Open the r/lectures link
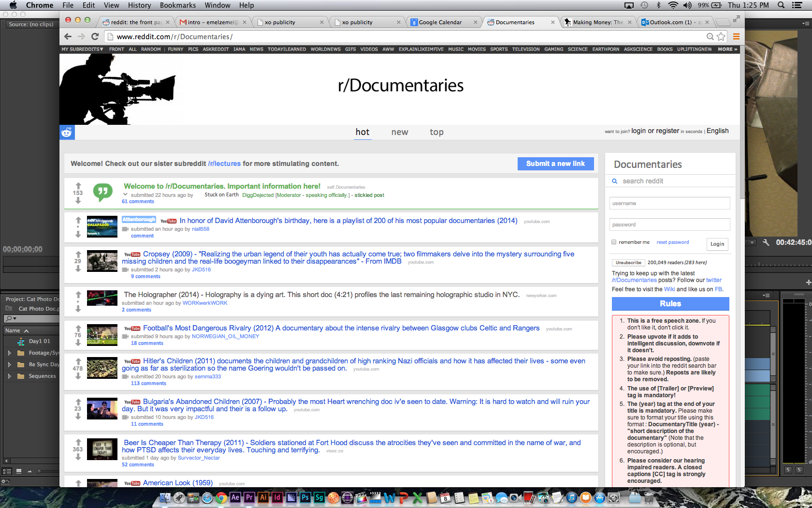This screenshot has height=508, width=812. pyautogui.click(x=224, y=164)
